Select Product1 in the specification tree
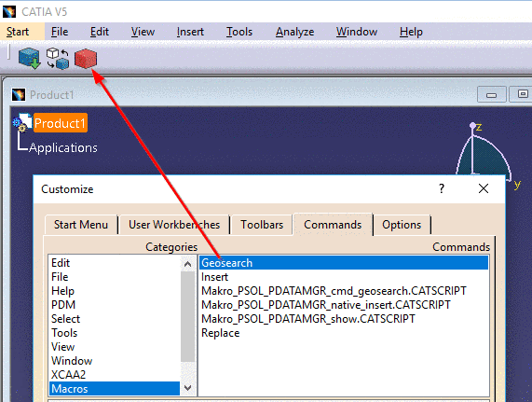Screen dimensions: 532x402 [x=60, y=123]
